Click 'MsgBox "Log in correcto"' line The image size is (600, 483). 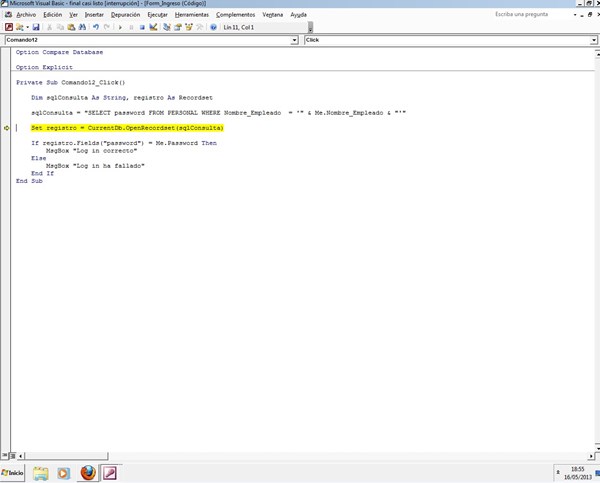pos(91,150)
